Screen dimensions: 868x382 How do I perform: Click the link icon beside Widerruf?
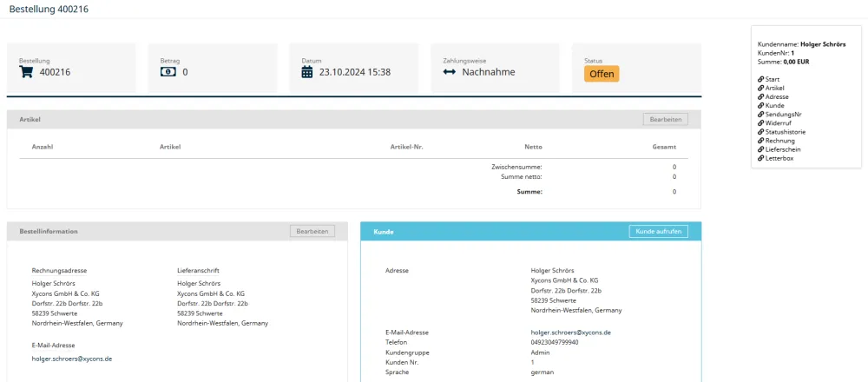[x=760, y=123]
